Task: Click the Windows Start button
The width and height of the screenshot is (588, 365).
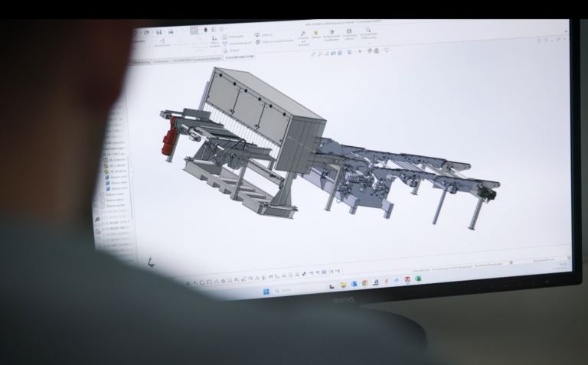Action: point(266,292)
